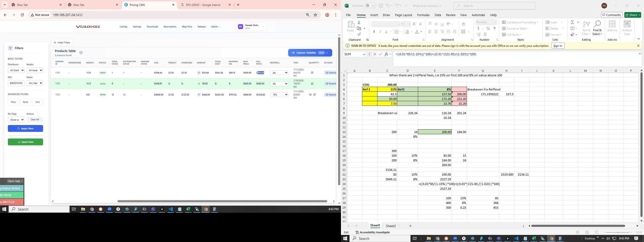
Task: Confirm formula entry with the checkmark icon
Action: coord(380,54)
